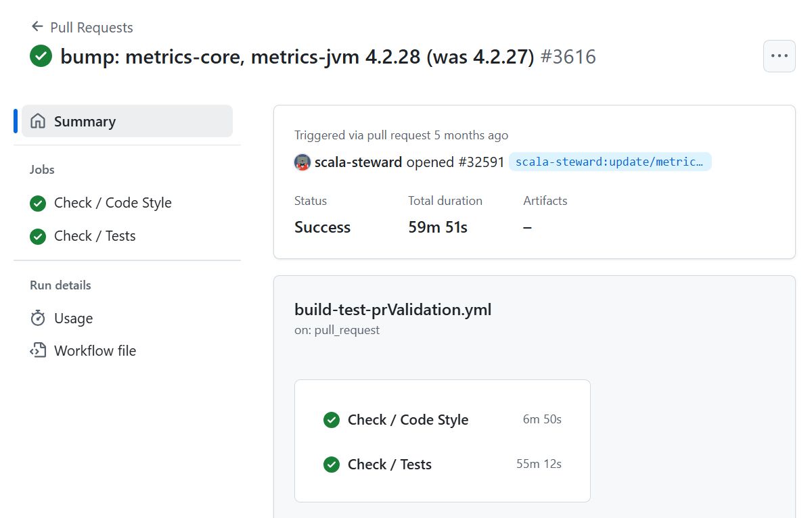This screenshot has height=518, width=812.
Task: Click green check icon beside title
Action: click(41, 56)
